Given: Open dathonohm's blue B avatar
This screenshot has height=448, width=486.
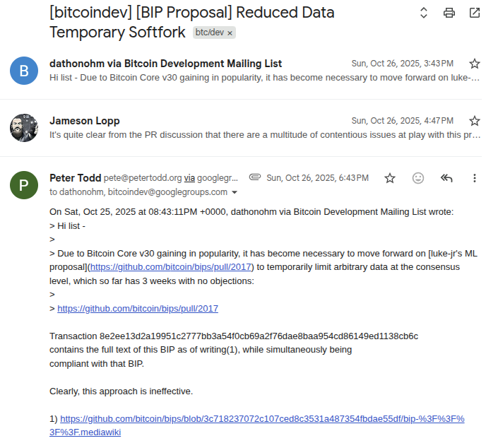Looking at the screenshot, I should coord(24,71).
